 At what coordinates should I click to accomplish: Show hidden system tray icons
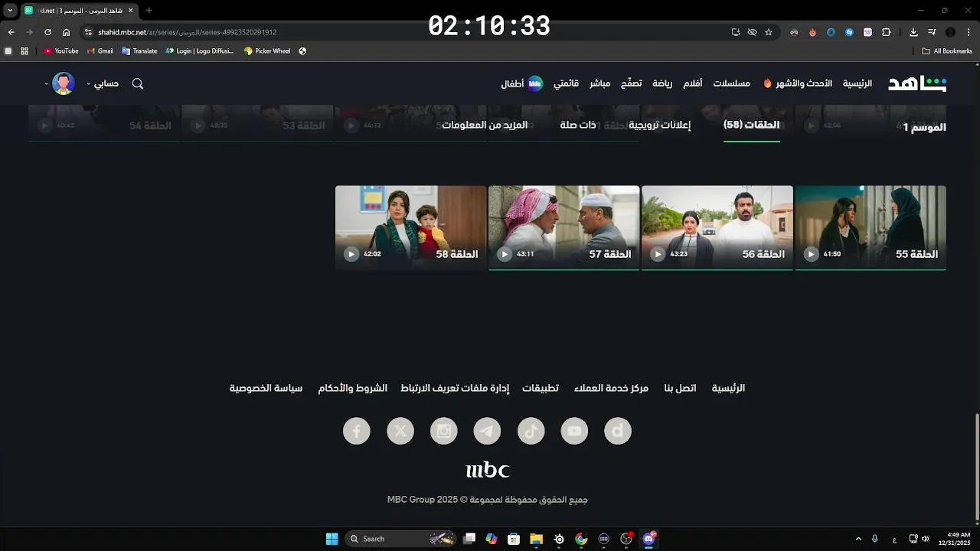click(x=858, y=539)
